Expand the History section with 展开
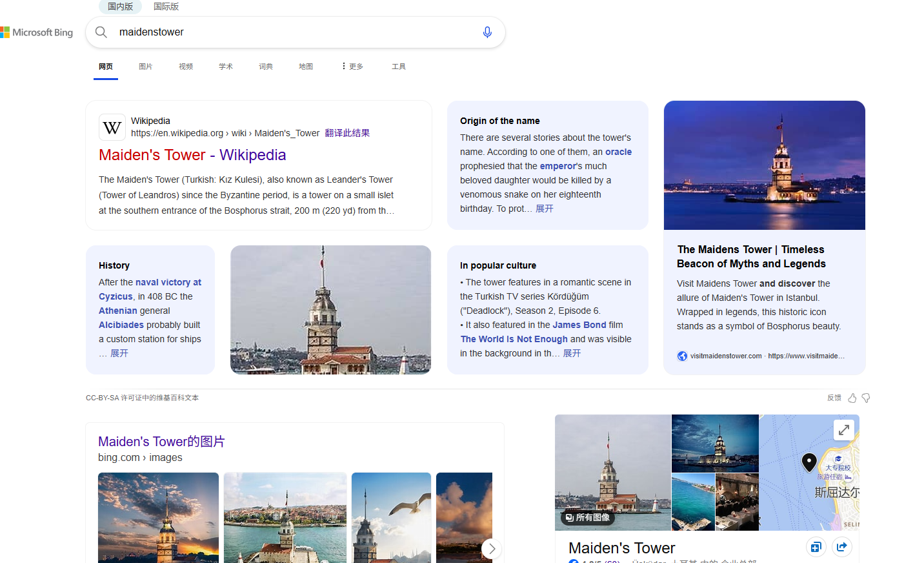The height and width of the screenshot is (563, 924). pos(119,353)
